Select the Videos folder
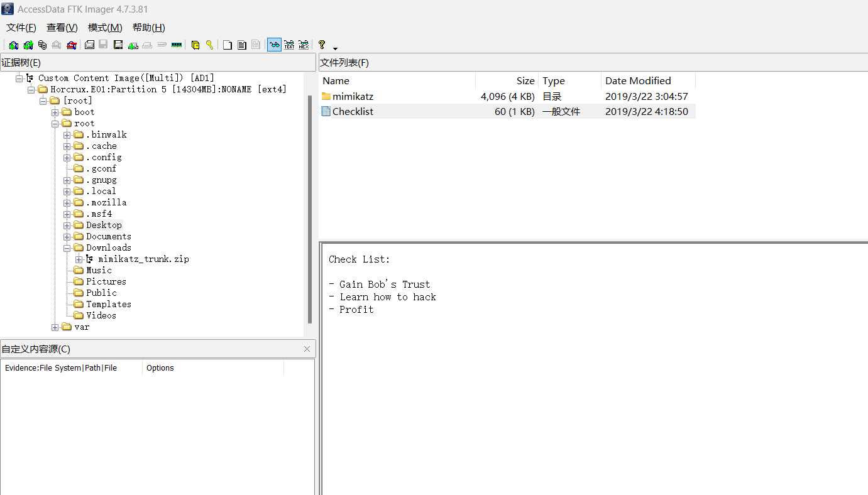This screenshot has height=495, width=868. tap(101, 315)
